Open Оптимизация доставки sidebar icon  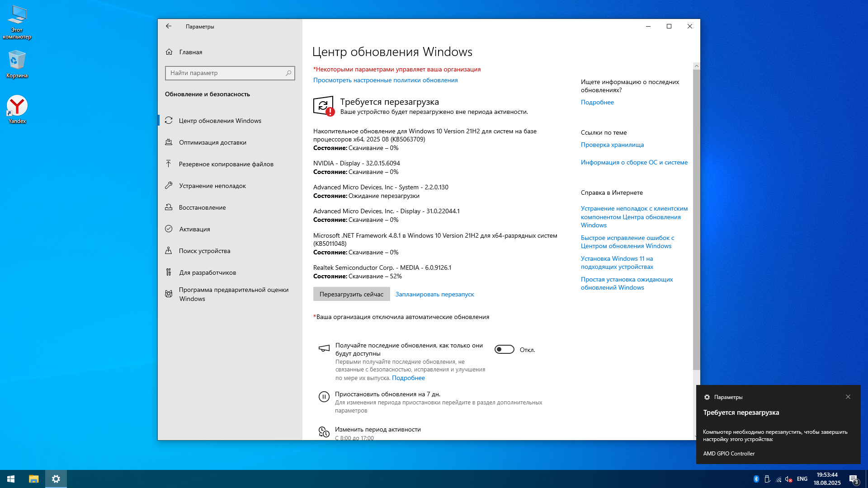169,142
